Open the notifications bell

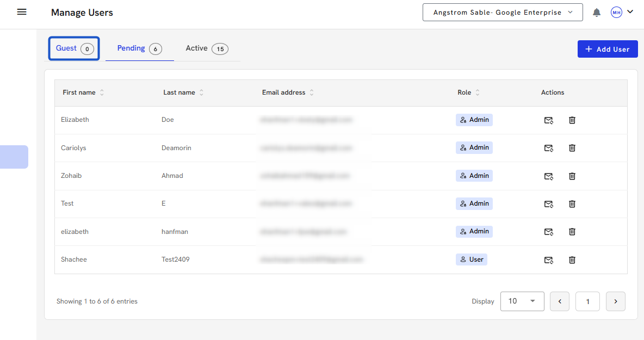pyautogui.click(x=597, y=13)
